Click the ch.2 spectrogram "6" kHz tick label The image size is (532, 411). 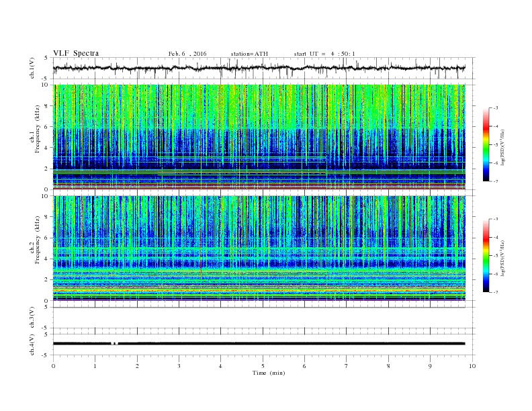(x=46, y=238)
